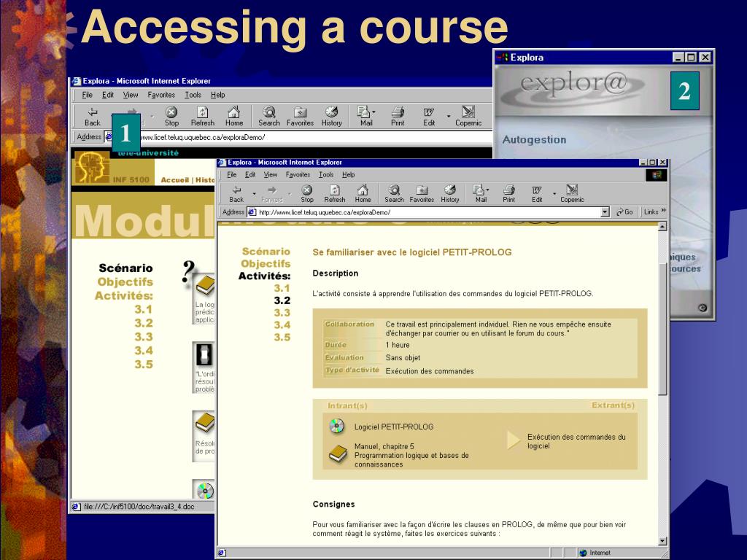Screen dimensions: 747x560
Task: Click Mail in the front Explorer toolbar
Action: (481, 194)
